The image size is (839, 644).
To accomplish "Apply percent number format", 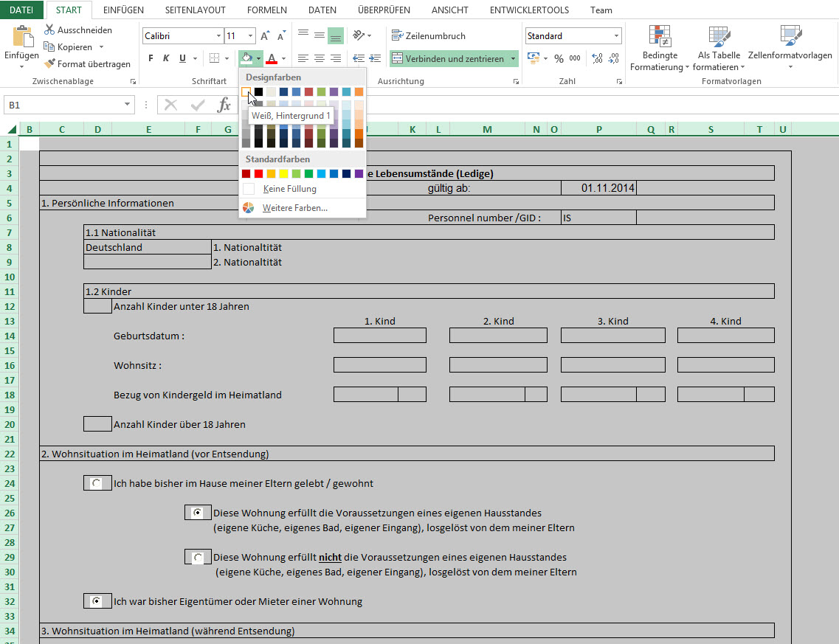I will (x=559, y=58).
